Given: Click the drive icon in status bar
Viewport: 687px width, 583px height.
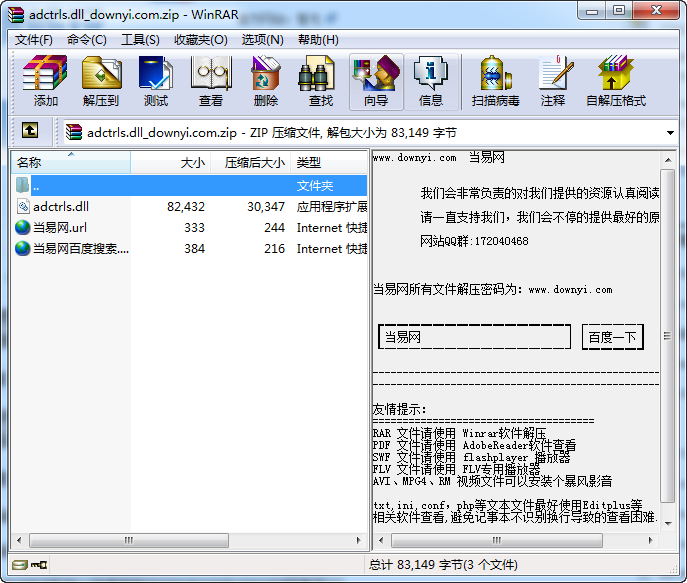Looking at the screenshot, I should coord(19,565).
